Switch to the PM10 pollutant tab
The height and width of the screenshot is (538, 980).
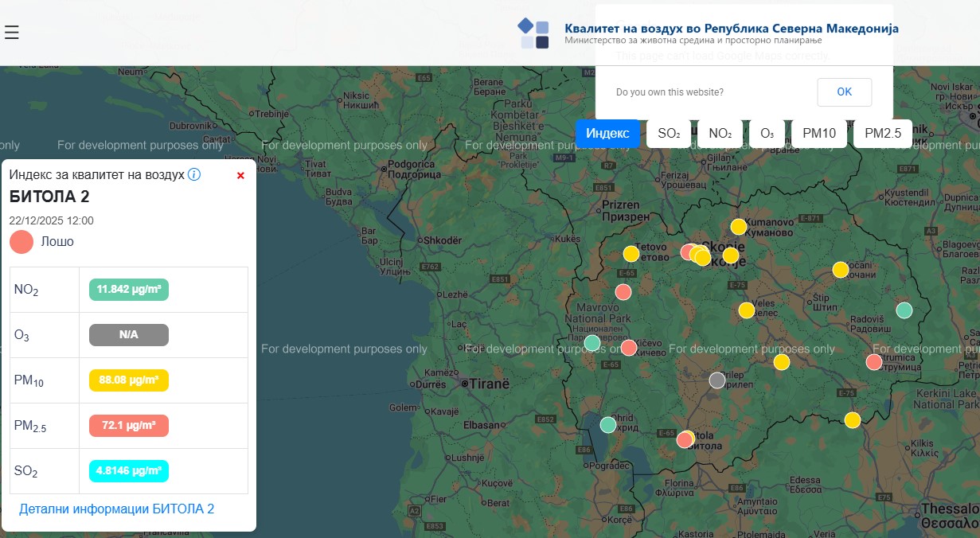click(818, 134)
